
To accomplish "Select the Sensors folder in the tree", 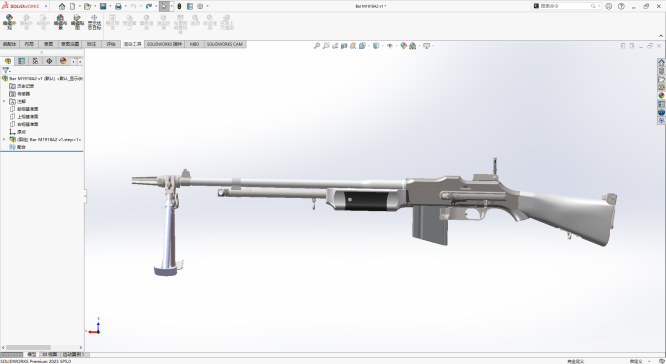I will click(x=20, y=94).
